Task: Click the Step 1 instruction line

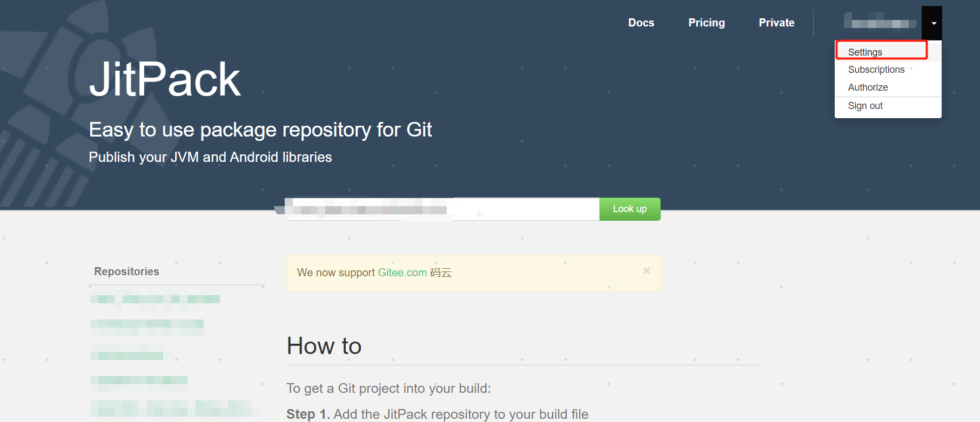Action: click(437, 414)
